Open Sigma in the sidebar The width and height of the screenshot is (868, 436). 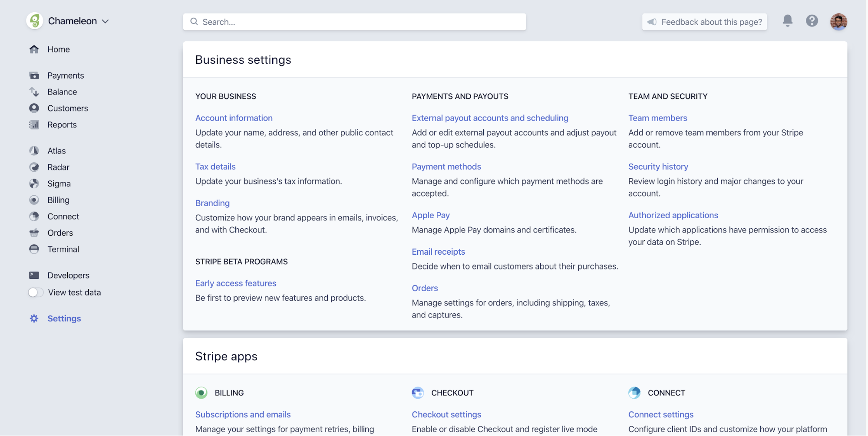[59, 184]
